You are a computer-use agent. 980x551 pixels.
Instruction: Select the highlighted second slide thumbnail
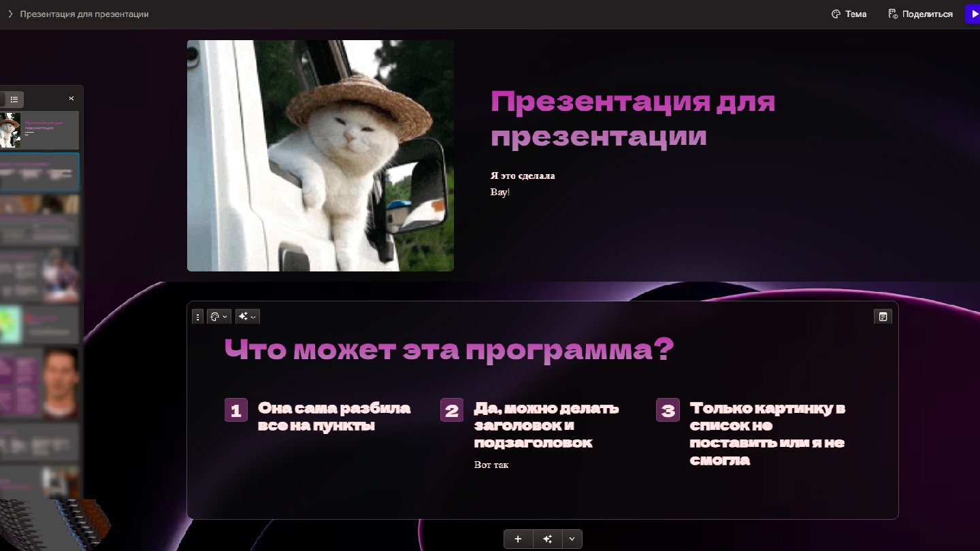pos(39,172)
